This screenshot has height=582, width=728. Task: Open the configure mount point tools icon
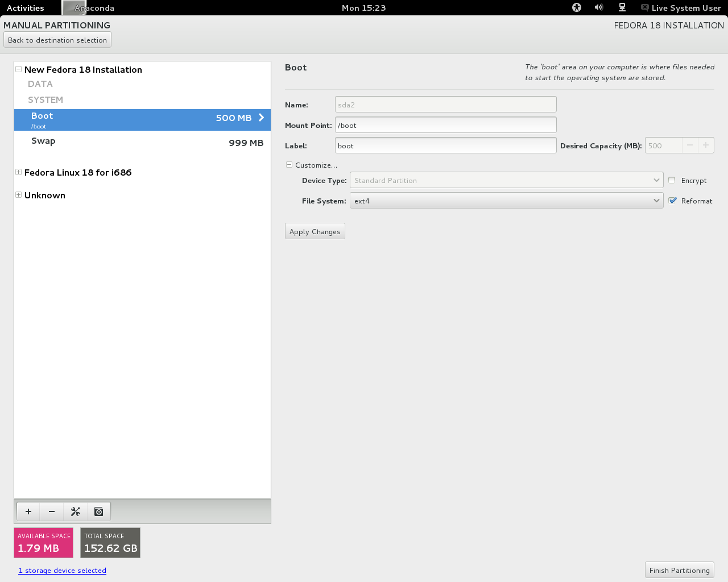point(76,512)
